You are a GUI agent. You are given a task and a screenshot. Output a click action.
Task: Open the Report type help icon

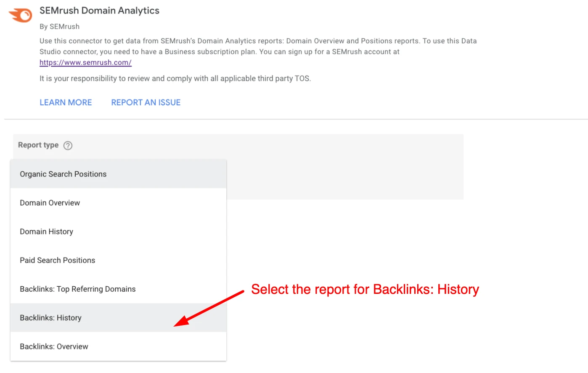click(68, 146)
